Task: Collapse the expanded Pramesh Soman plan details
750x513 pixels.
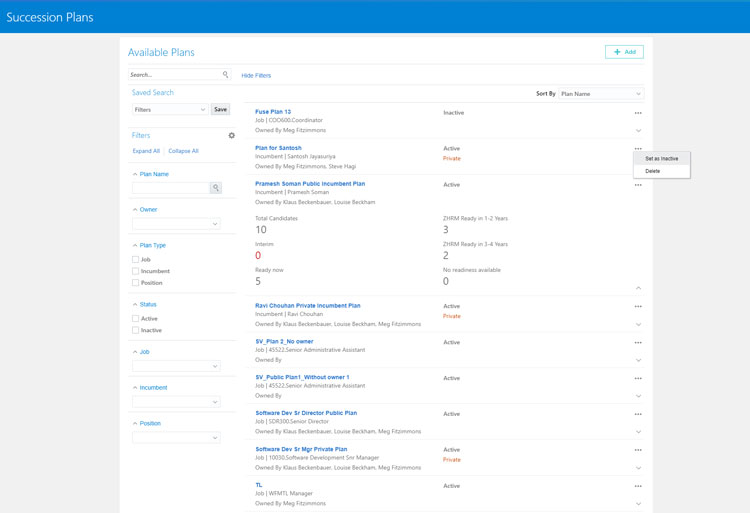Action: (638, 288)
